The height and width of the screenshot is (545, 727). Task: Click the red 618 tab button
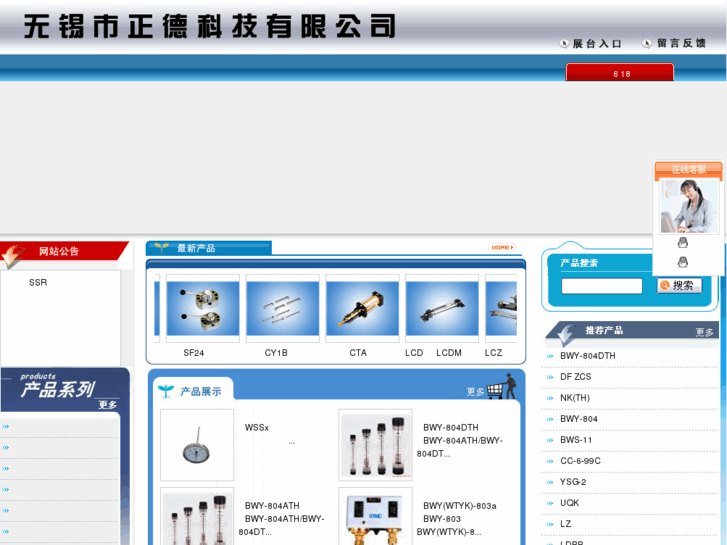tap(619, 73)
